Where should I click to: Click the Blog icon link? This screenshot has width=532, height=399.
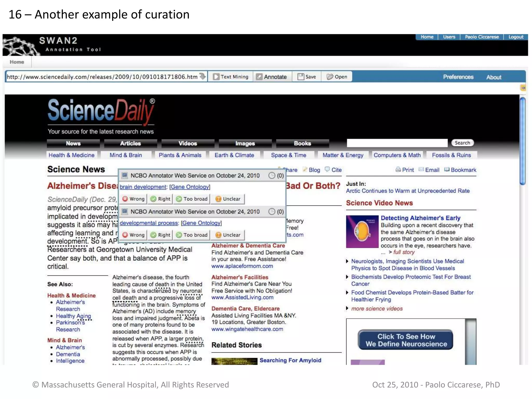(311, 170)
